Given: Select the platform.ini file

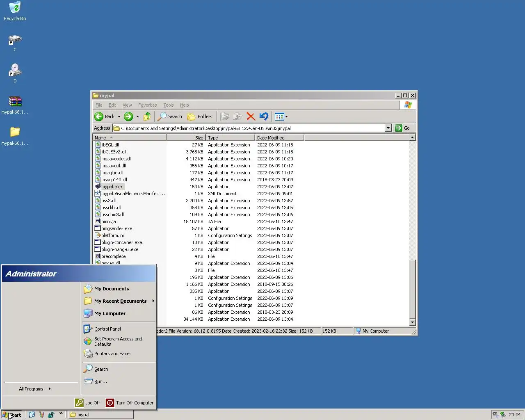Looking at the screenshot, I should (x=112, y=235).
